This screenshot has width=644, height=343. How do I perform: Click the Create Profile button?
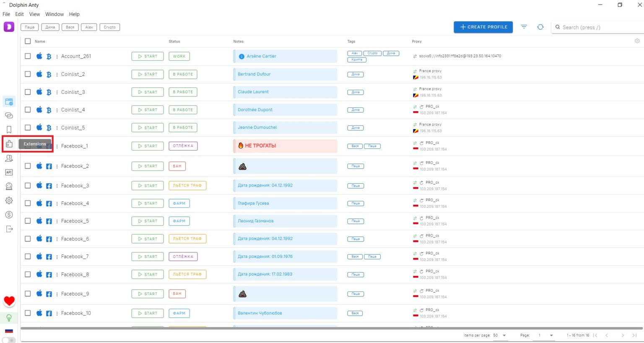point(483,27)
